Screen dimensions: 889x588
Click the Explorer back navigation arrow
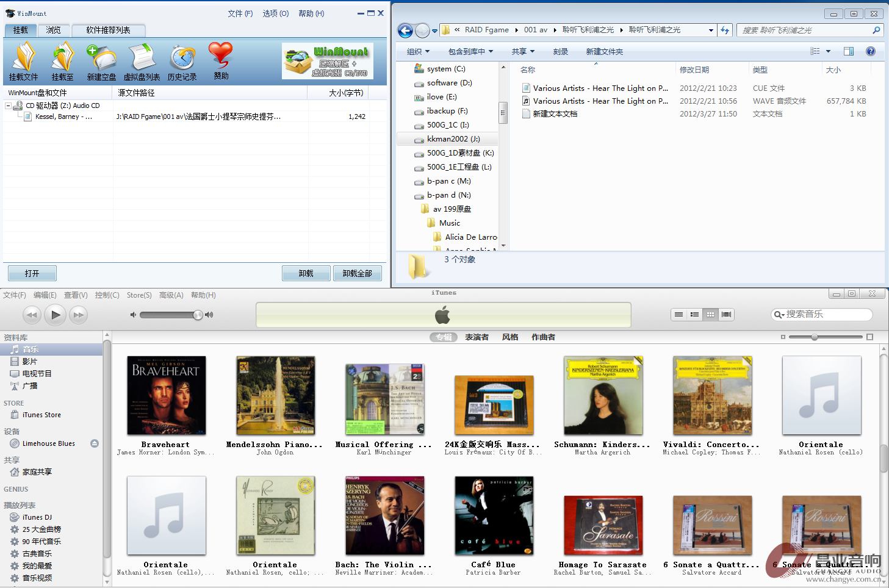[405, 30]
